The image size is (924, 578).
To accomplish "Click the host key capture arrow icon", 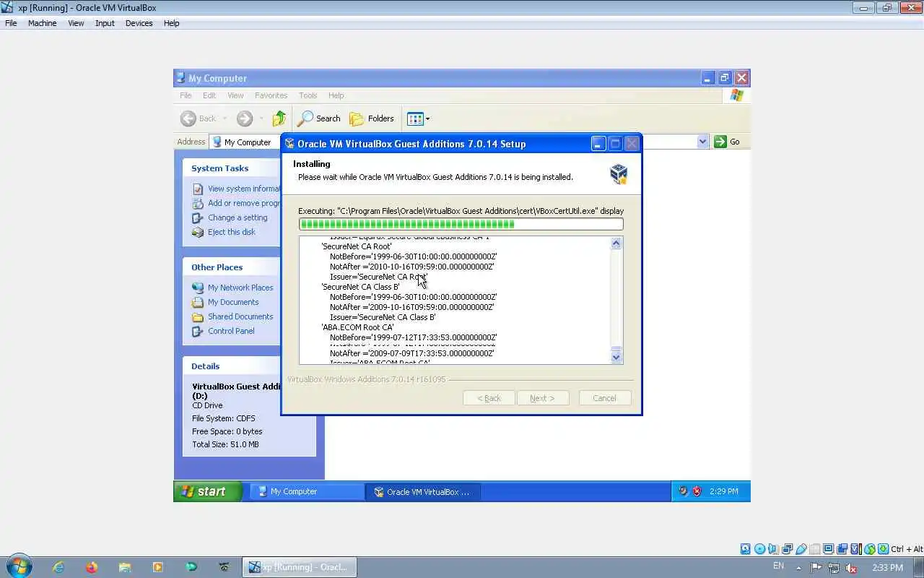I will [883, 549].
